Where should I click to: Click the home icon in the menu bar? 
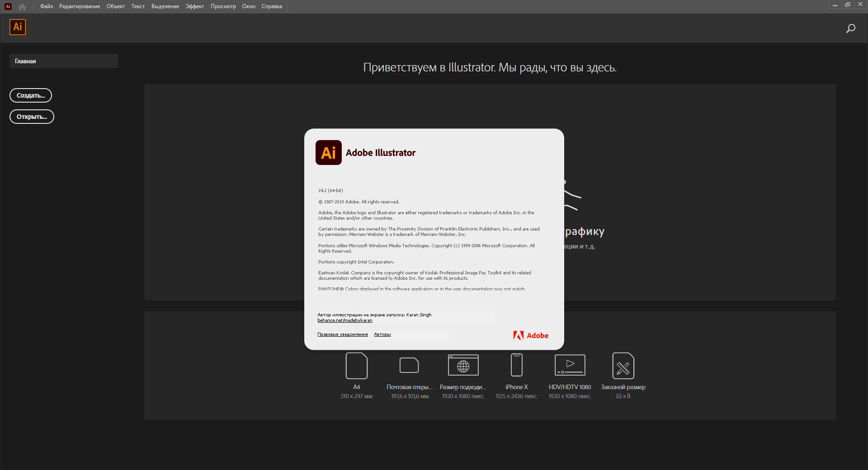click(22, 7)
